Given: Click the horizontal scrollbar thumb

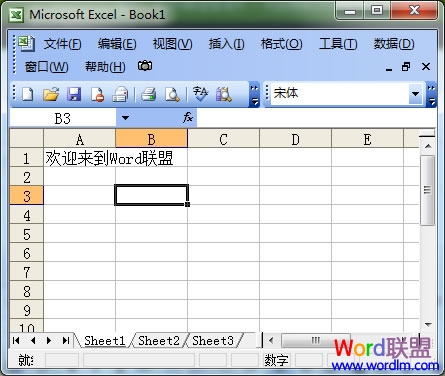Looking at the screenshot, I should pyautogui.click(x=315, y=340).
